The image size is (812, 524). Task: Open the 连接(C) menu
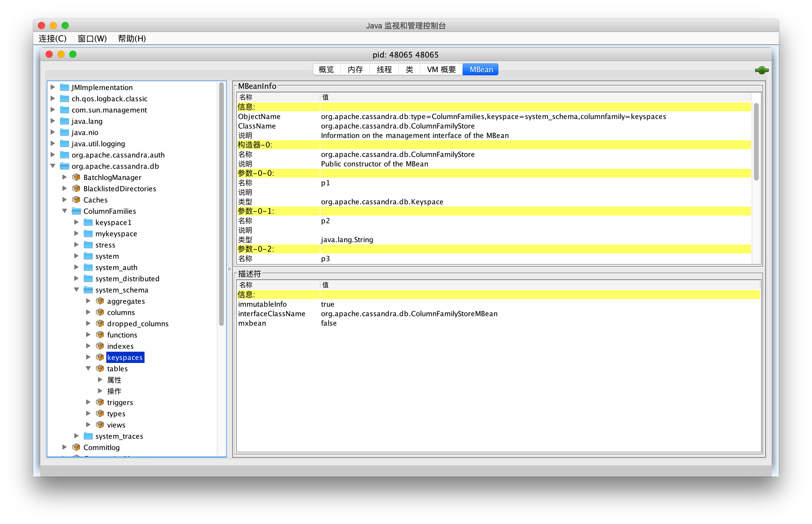click(52, 38)
